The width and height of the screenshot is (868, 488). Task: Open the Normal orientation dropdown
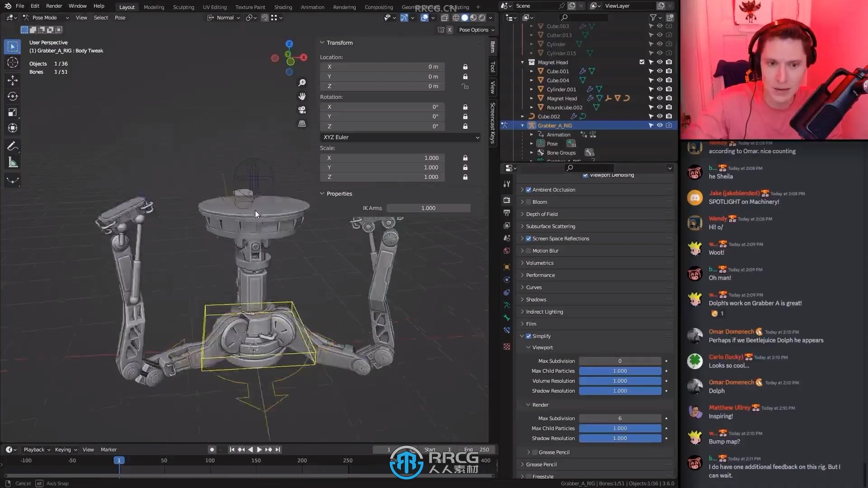(x=224, y=18)
